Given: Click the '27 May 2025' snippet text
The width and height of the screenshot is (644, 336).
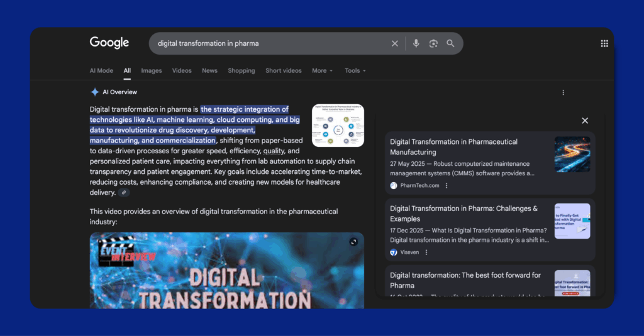Looking at the screenshot, I should pyautogui.click(x=408, y=164).
